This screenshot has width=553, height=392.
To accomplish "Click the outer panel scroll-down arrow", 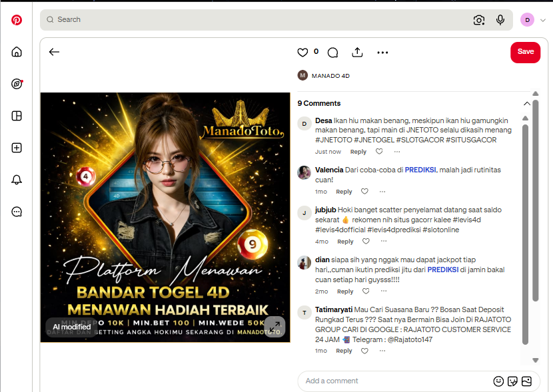I will click(536, 360).
